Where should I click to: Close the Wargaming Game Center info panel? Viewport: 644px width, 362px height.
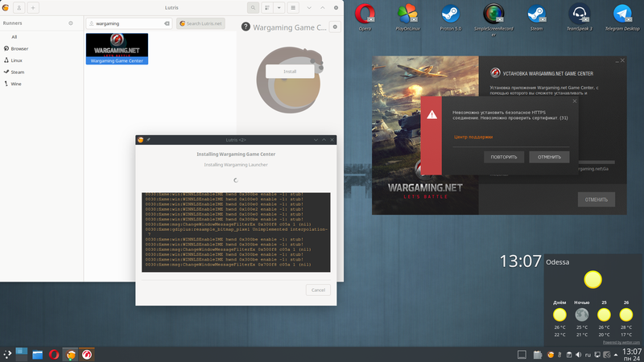(x=335, y=27)
